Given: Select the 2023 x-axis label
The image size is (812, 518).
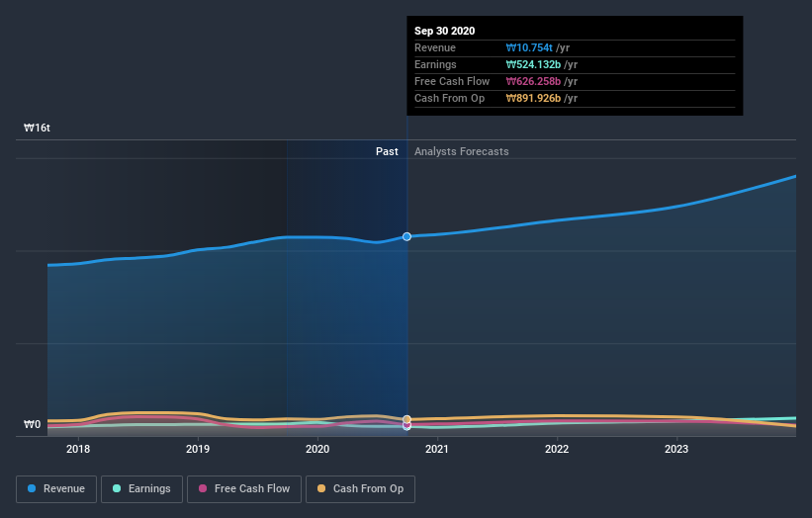Looking at the screenshot, I should [677, 449].
